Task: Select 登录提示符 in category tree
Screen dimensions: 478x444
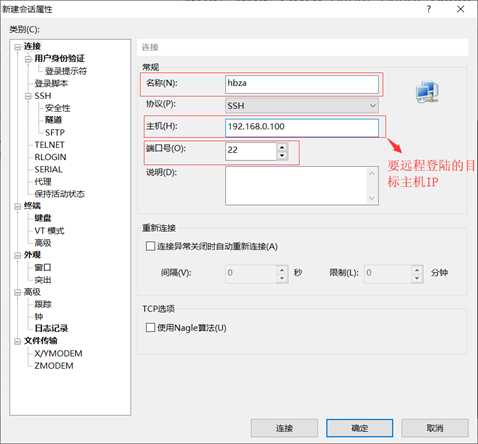Action: click(66, 71)
